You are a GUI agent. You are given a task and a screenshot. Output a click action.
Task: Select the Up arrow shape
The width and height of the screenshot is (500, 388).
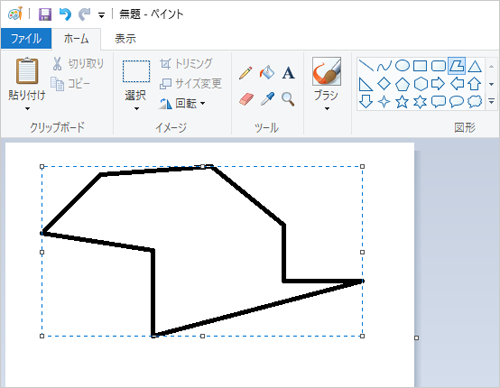point(474,84)
